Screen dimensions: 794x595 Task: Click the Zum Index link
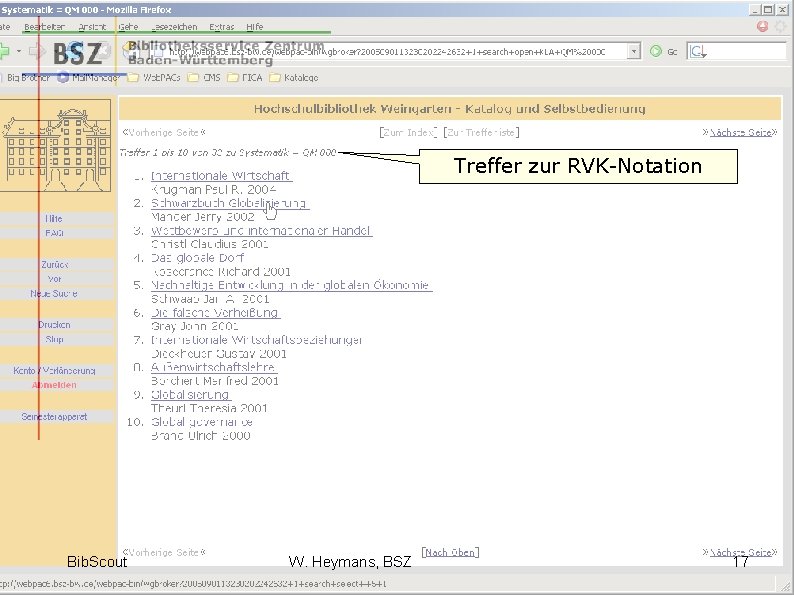click(408, 132)
